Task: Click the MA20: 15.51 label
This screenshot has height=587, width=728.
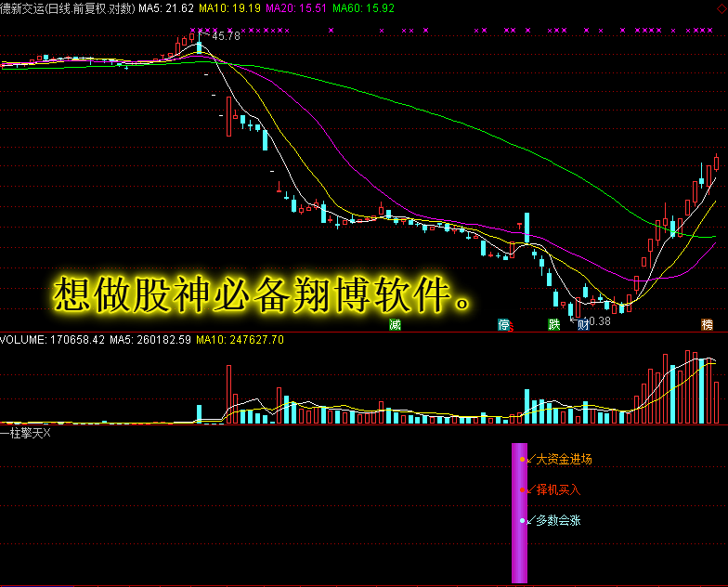Action: click(296, 8)
